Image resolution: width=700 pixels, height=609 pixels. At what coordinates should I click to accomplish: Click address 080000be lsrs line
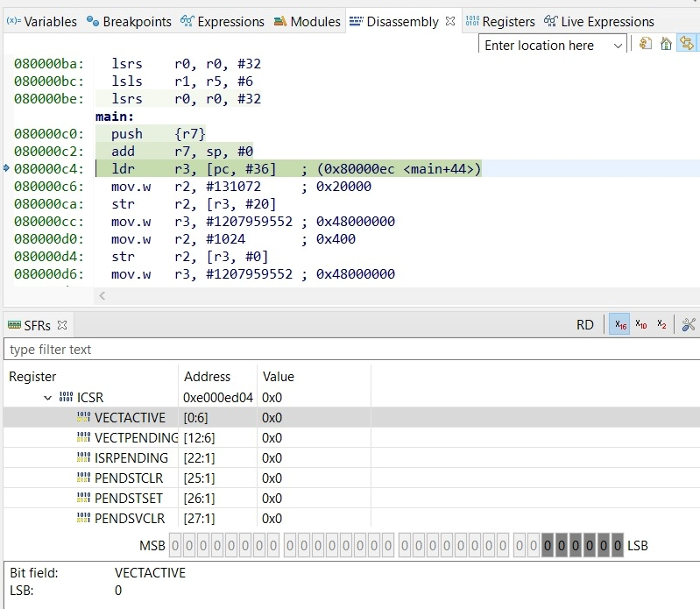(x=49, y=99)
